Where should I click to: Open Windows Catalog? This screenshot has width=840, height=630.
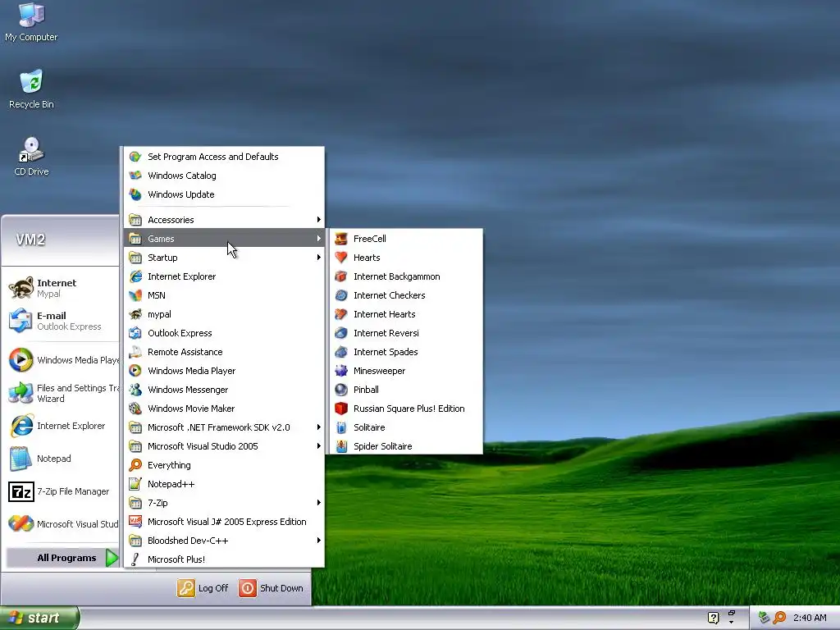224,176
